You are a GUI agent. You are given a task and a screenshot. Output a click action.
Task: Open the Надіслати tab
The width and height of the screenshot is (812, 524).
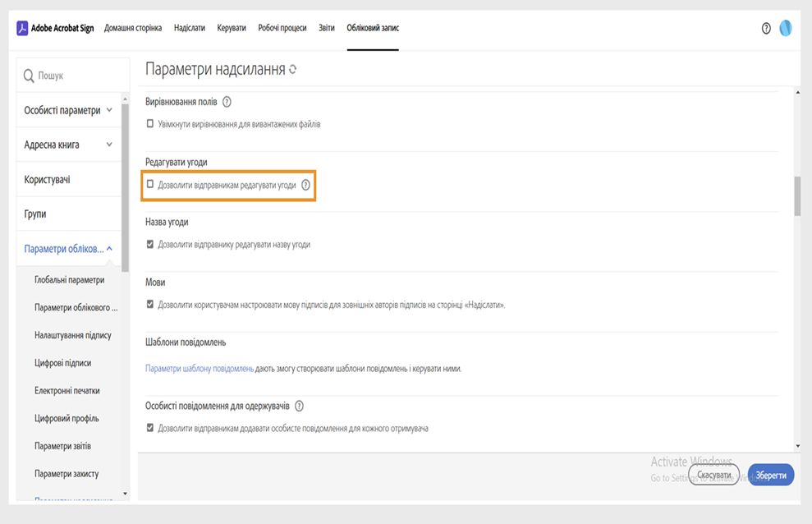[x=190, y=28]
